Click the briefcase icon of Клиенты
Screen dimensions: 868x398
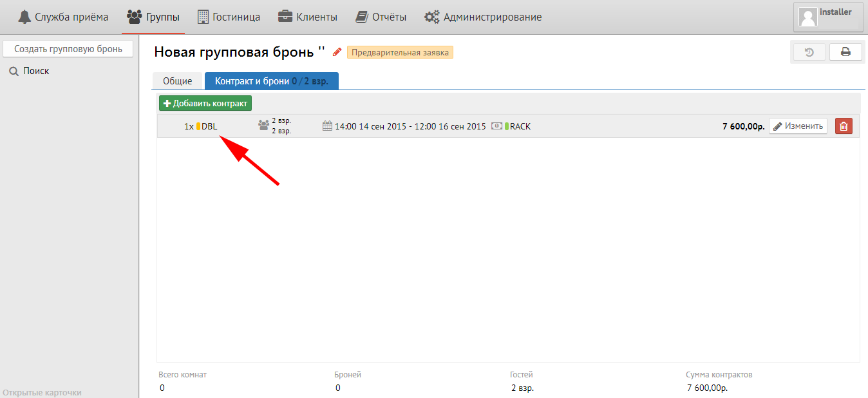(x=285, y=17)
